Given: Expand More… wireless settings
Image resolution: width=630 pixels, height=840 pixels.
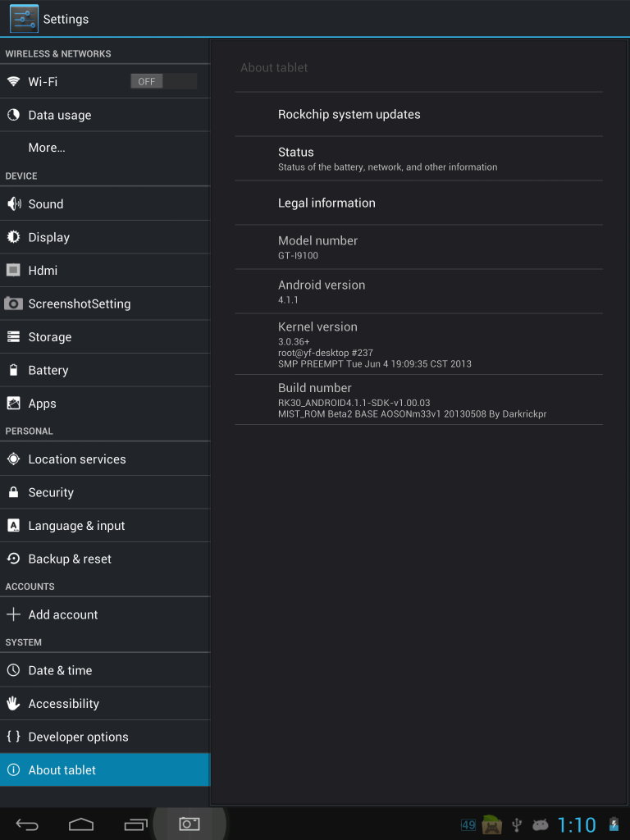Looking at the screenshot, I should point(47,148).
